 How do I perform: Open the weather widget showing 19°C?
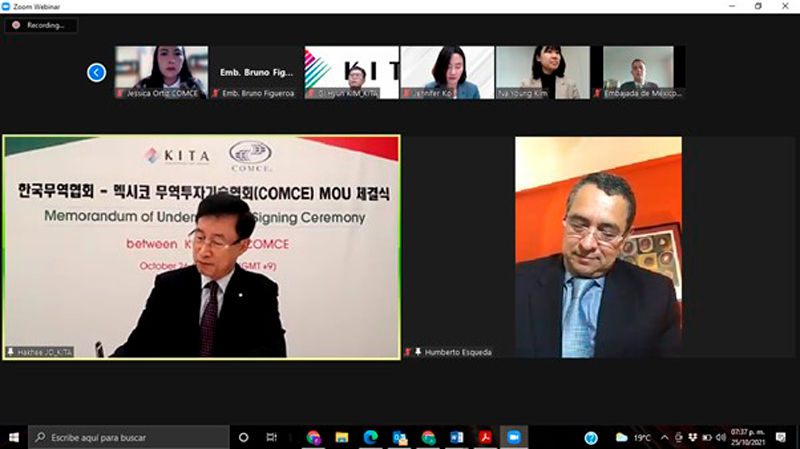[633, 438]
